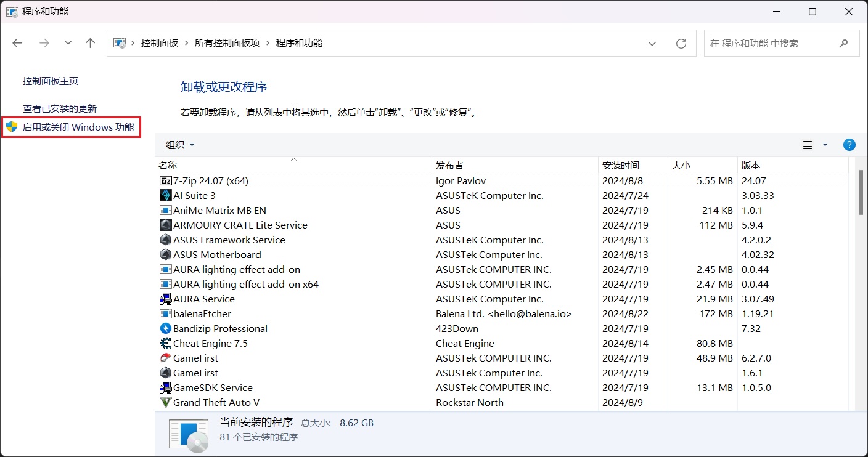The width and height of the screenshot is (868, 457).
Task: Go up one level with up arrow
Action: pos(90,43)
